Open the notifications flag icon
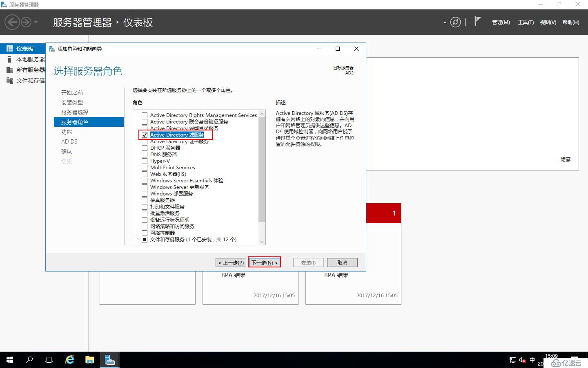 477,21
